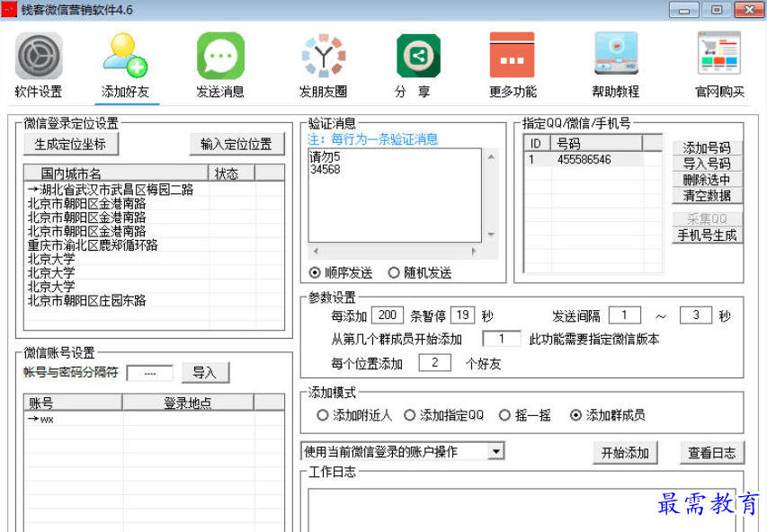Choose 添加附近人 mode
Image resolution: width=767 pixels, height=532 pixels.
pyautogui.click(x=354, y=415)
